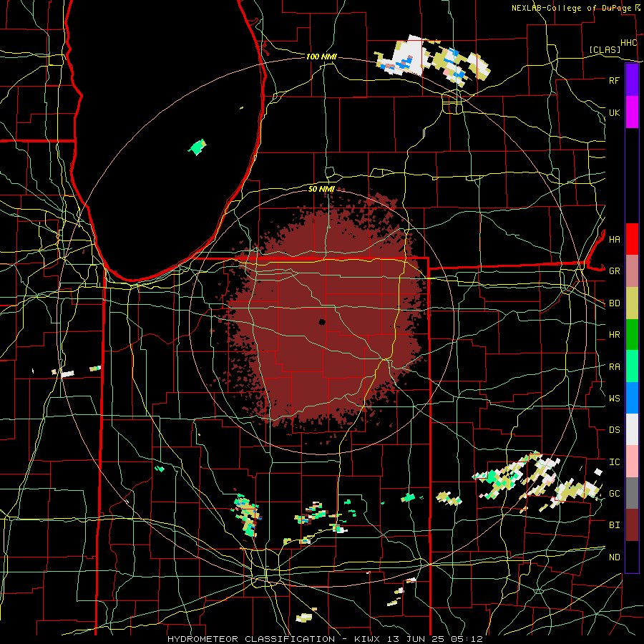Choose the blue WS legend swatch

[632, 398]
